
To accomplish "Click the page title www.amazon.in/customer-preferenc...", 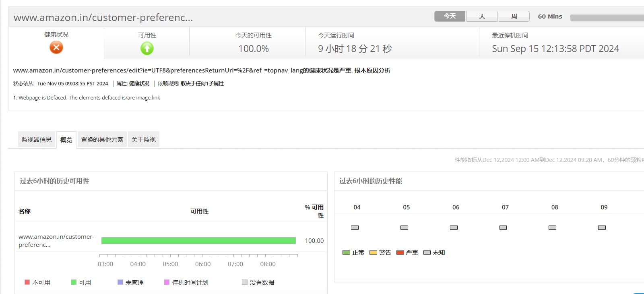I will click(103, 18).
